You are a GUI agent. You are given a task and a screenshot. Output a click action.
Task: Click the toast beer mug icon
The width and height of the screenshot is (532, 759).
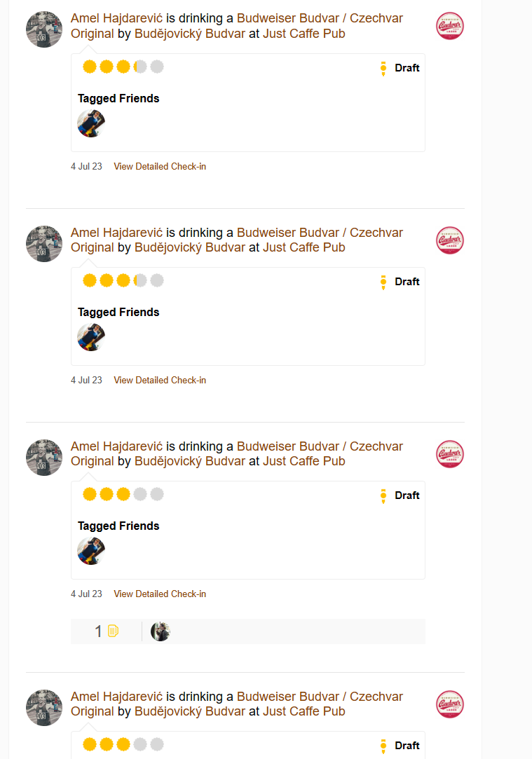click(113, 631)
